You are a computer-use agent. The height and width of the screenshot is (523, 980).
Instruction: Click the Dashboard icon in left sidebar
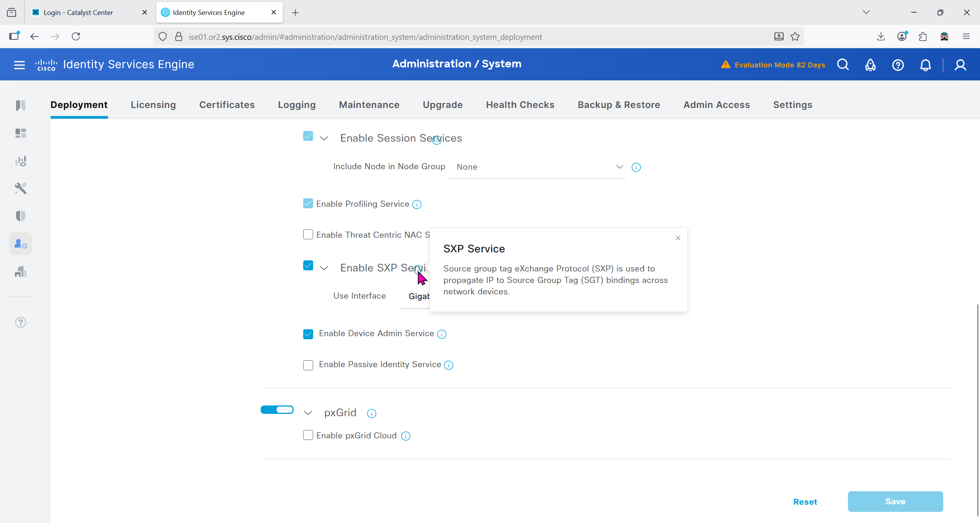point(21,133)
